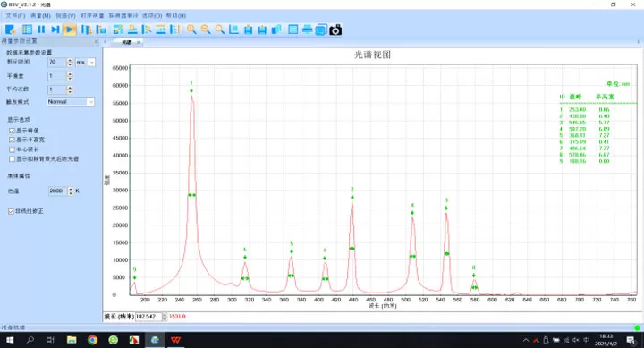Click the "253.40" peak value in table
This screenshot has height=348, width=644.
577,110
